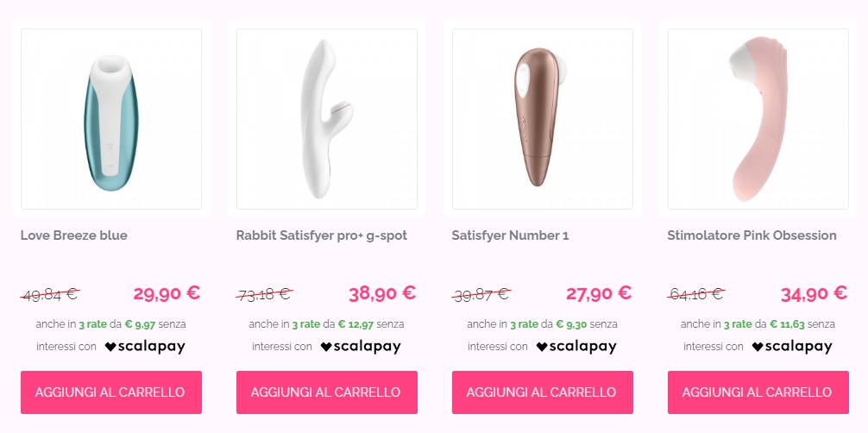
Task: Click the Love Breeze blue title
Action: point(74,235)
